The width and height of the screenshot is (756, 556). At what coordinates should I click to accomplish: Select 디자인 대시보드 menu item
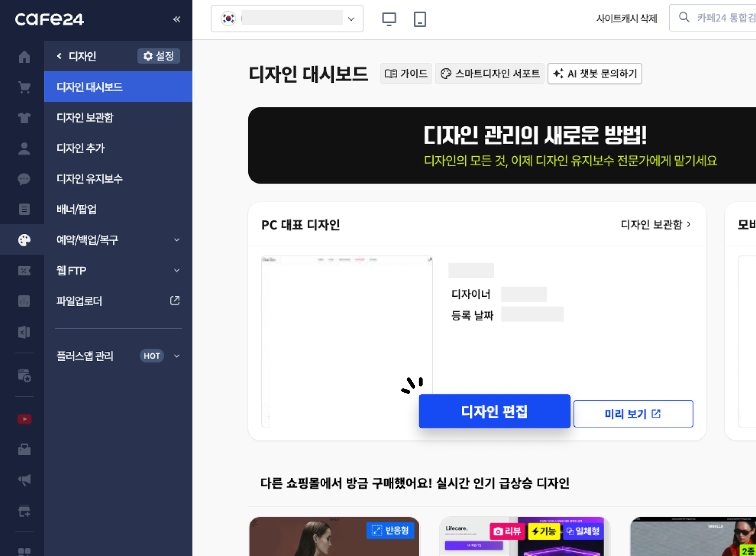(118, 87)
